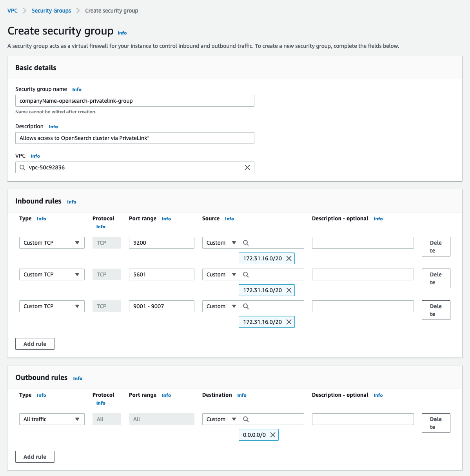Click Add rule under Inbound rules

35,344
